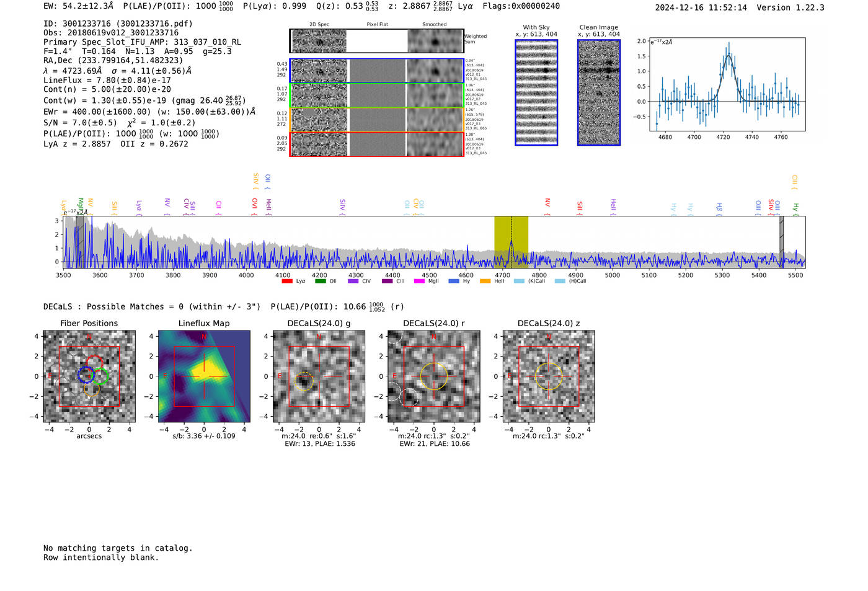Open the Fiber Positions cutout
The height and width of the screenshot is (591, 868).
(x=89, y=376)
